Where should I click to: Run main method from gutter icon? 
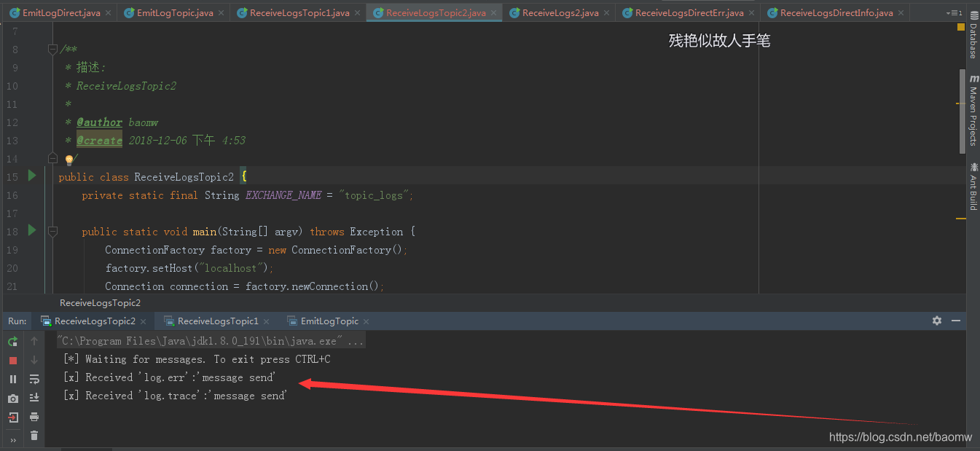31,230
